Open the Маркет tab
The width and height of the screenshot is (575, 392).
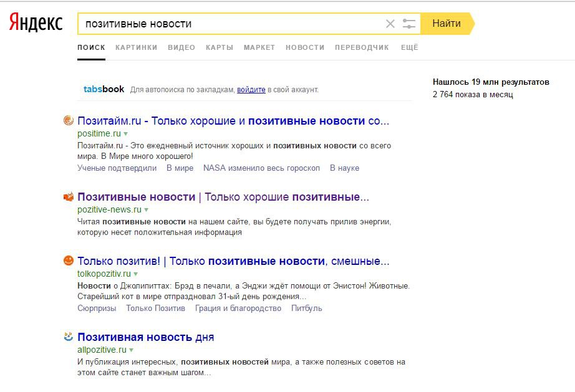point(259,47)
